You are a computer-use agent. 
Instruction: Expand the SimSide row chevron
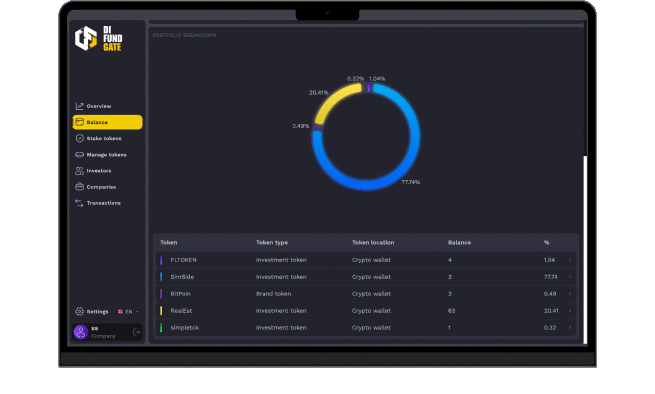570,277
